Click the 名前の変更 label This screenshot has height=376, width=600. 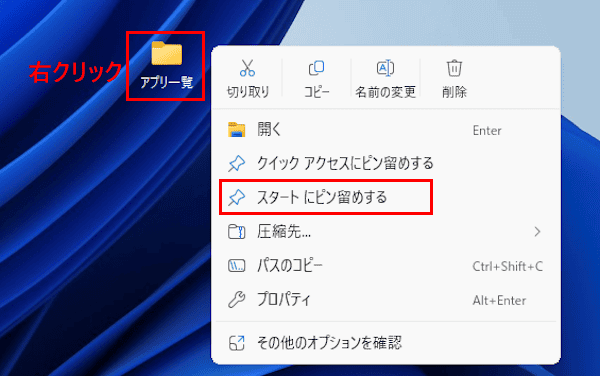click(x=385, y=92)
